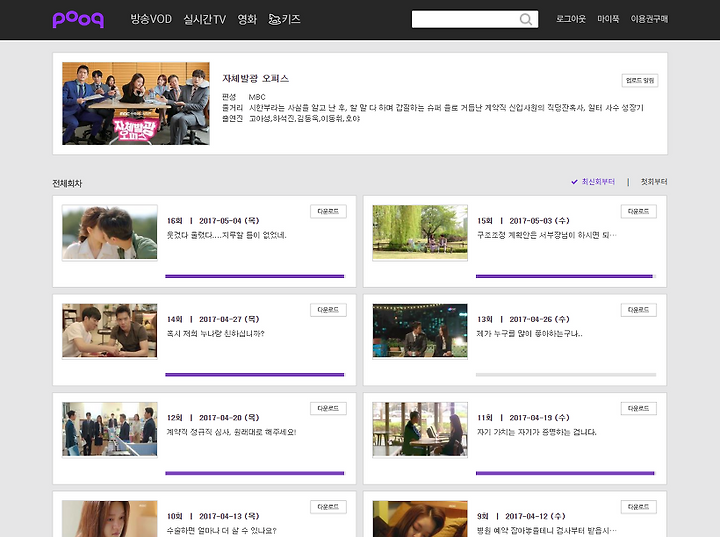Click 다운로드 button for episode 9회
This screenshot has height=537, width=720.
[x=639, y=507]
